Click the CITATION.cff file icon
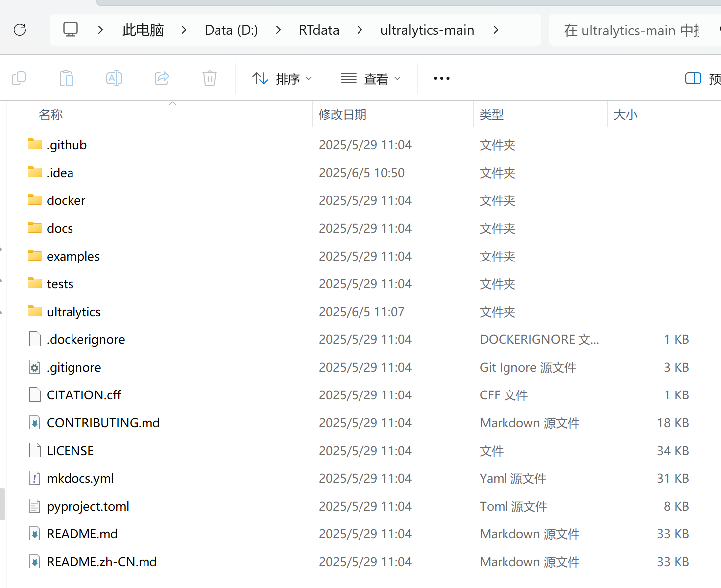The height and width of the screenshot is (588, 721). pyautogui.click(x=35, y=395)
